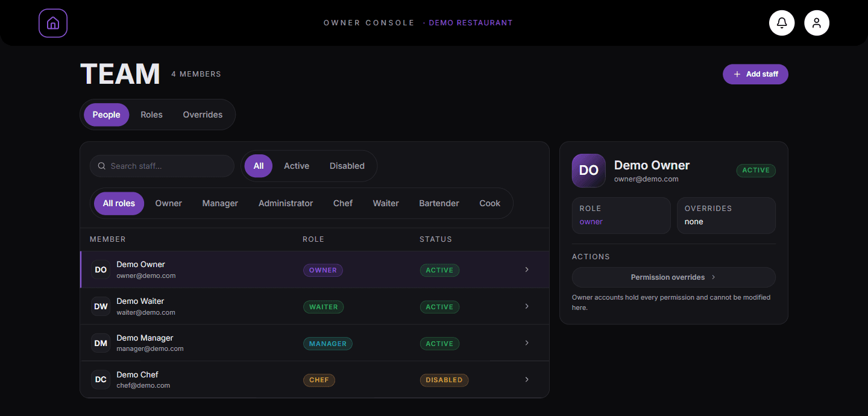868x416 pixels.
Task: Click the OVERRIDES none card
Action: (726, 215)
